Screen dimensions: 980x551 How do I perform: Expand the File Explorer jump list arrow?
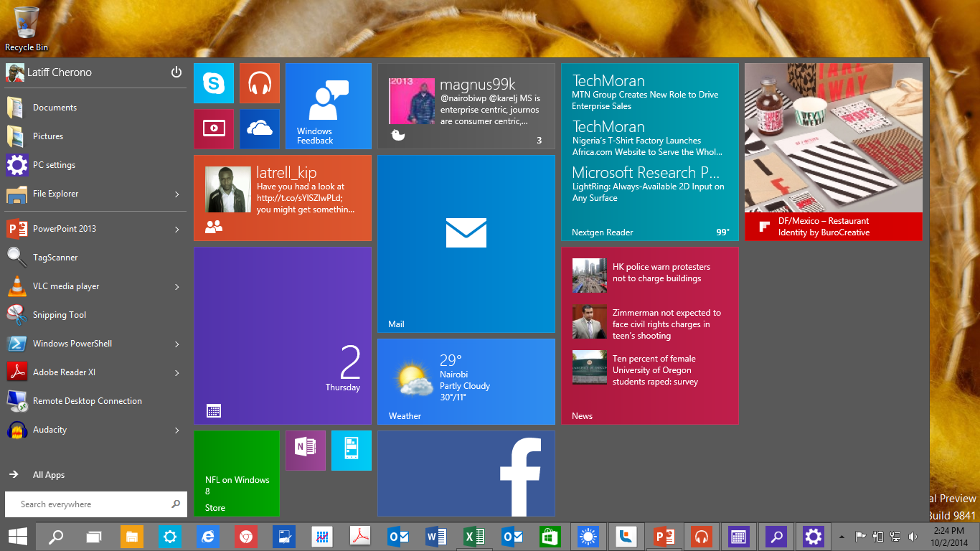(x=176, y=194)
